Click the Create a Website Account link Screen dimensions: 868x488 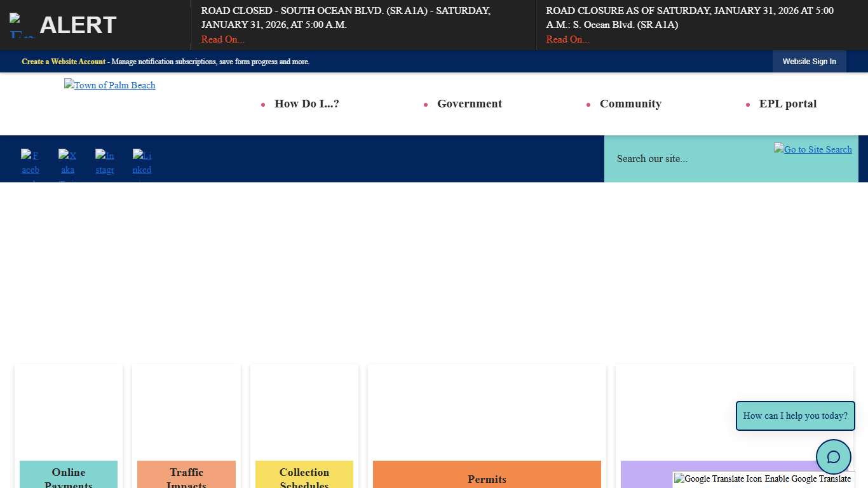point(64,62)
